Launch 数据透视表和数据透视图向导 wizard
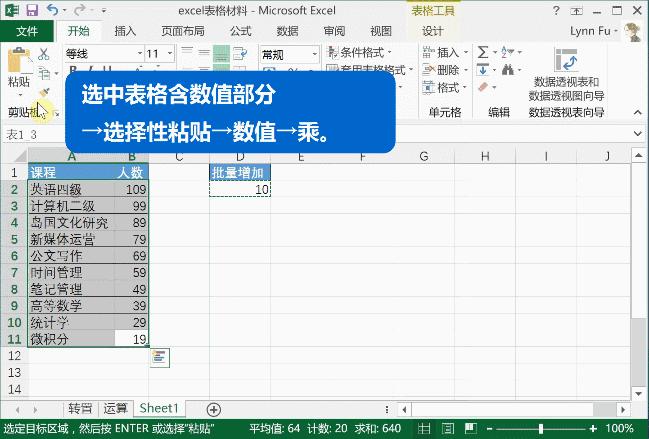This screenshot has height=439, width=649. pos(566,74)
